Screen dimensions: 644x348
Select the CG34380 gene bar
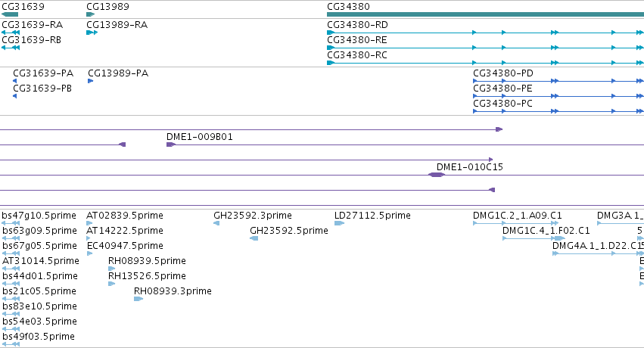[486, 14]
